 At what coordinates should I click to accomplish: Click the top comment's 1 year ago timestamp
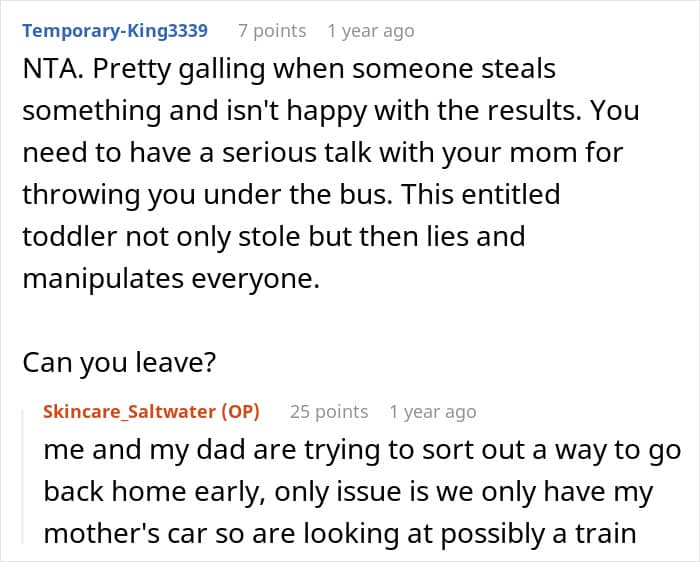click(370, 31)
